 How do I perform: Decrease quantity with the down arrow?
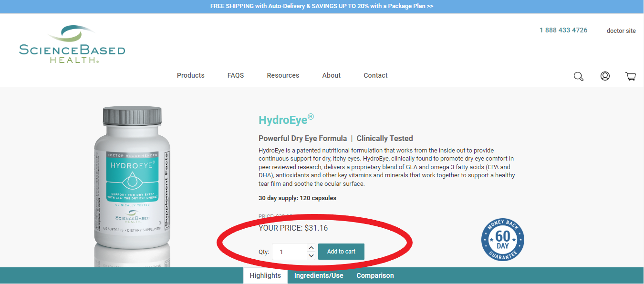pos(311,256)
